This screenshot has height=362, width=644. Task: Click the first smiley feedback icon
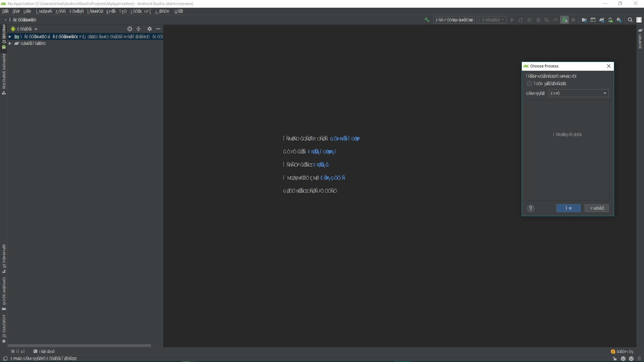point(623,359)
